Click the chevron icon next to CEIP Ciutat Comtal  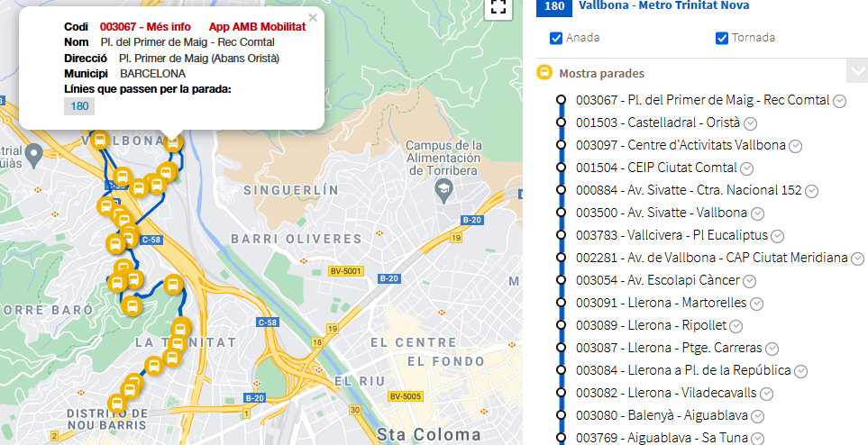pos(747,168)
